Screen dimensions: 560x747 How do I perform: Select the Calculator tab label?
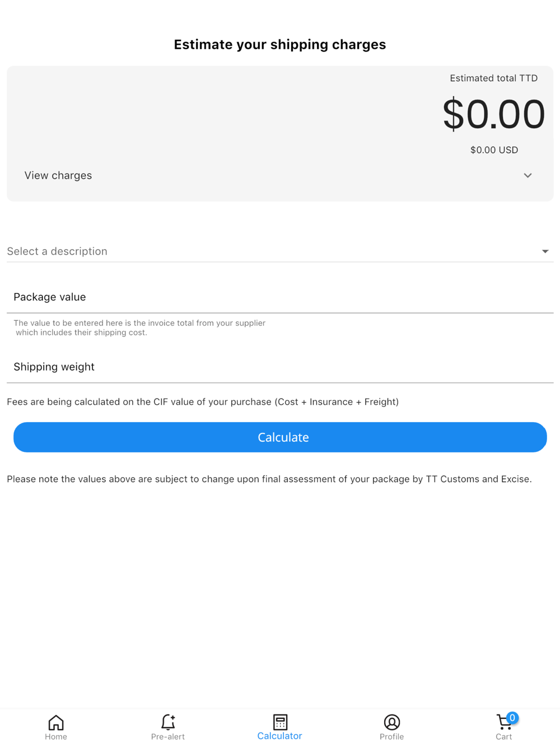pyautogui.click(x=279, y=736)
